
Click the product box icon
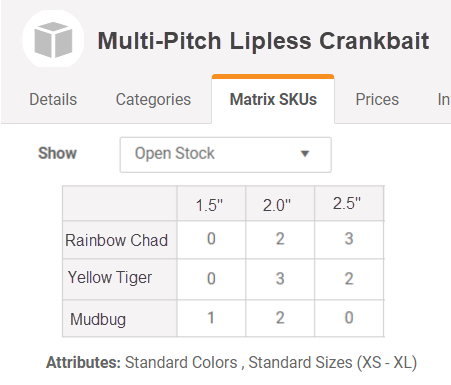(x=53, y=39)
